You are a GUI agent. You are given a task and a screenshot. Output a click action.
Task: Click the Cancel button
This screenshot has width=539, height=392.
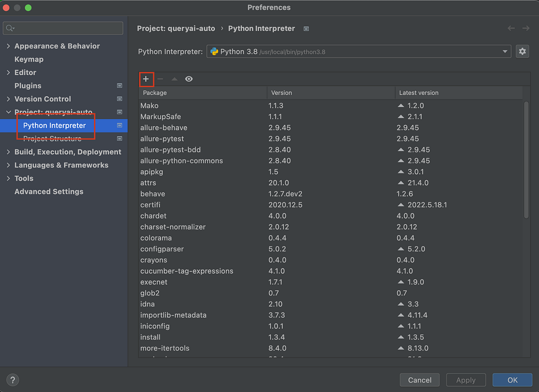tap(419, 380)
